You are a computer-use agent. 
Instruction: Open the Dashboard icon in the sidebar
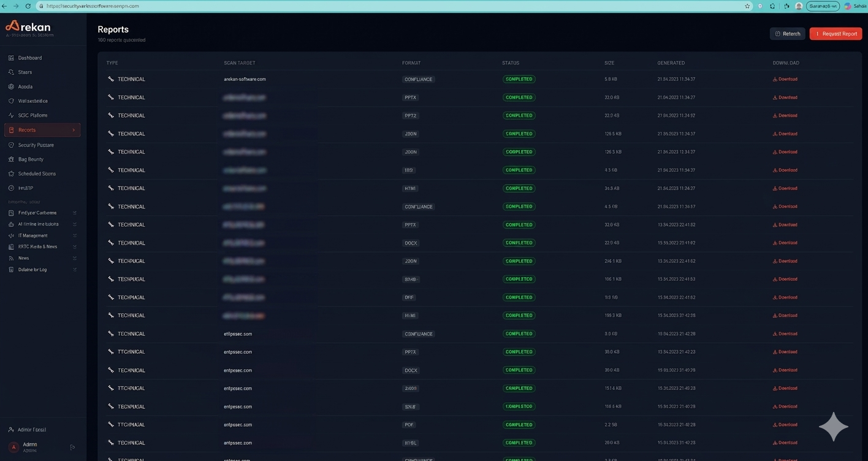(10, 58)
